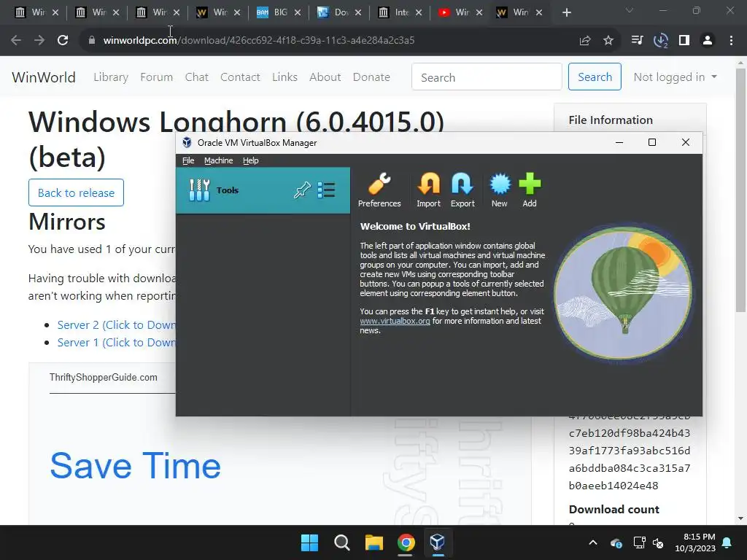Screen dimensions: 747x560
Task: Click the blue Search button
Action: coord(595,77)
